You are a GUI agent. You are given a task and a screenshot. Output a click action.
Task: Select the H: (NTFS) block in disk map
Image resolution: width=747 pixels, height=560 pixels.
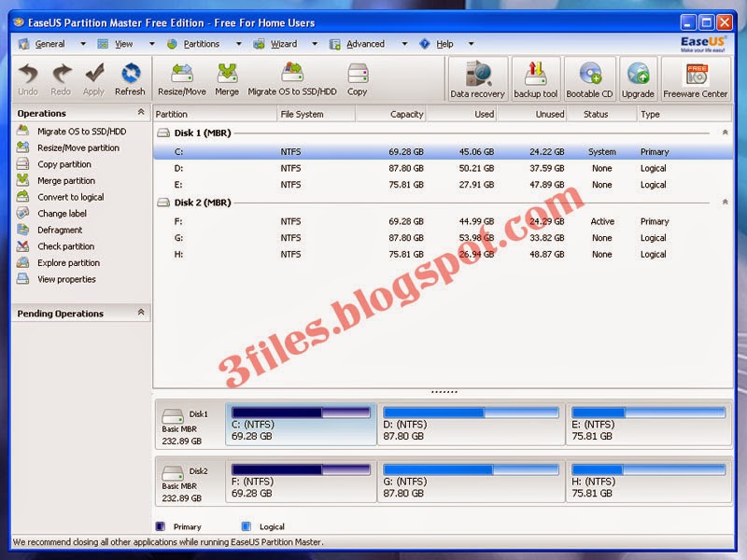click(x=649, y=482)
